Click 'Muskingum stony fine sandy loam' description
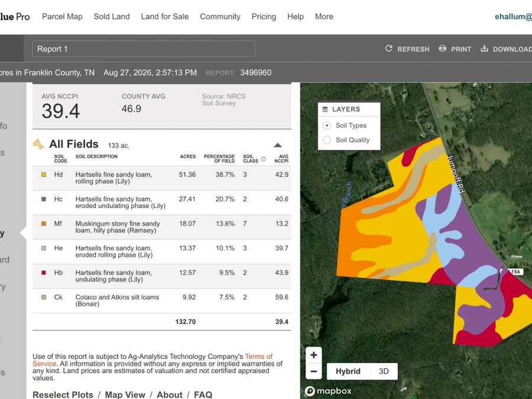The image size is (532, 399). [118, 227]
